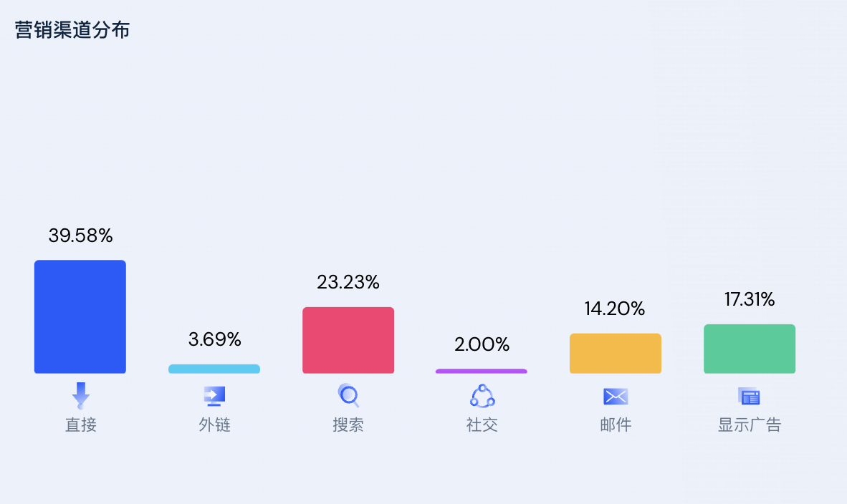Screen dimensions: 847x504
Task: Select the thin purple 社交 bar
Action: (x=482, y=372)
